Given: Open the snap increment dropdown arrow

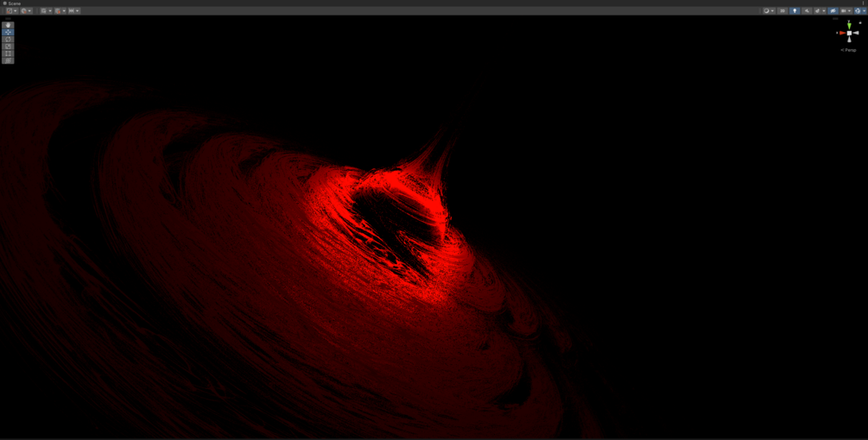Looking at the screenshot, I should (78, 10).
